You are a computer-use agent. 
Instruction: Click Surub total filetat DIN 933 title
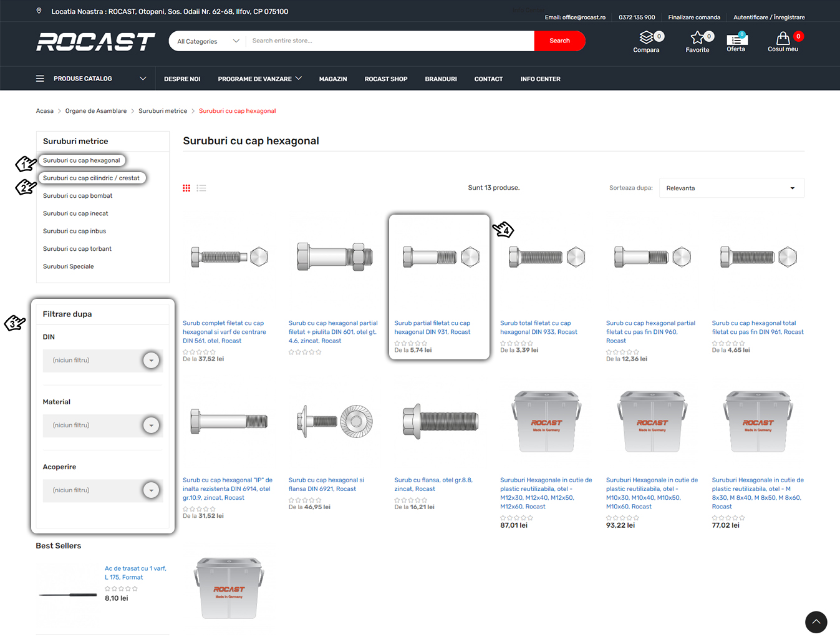point(539,328)
